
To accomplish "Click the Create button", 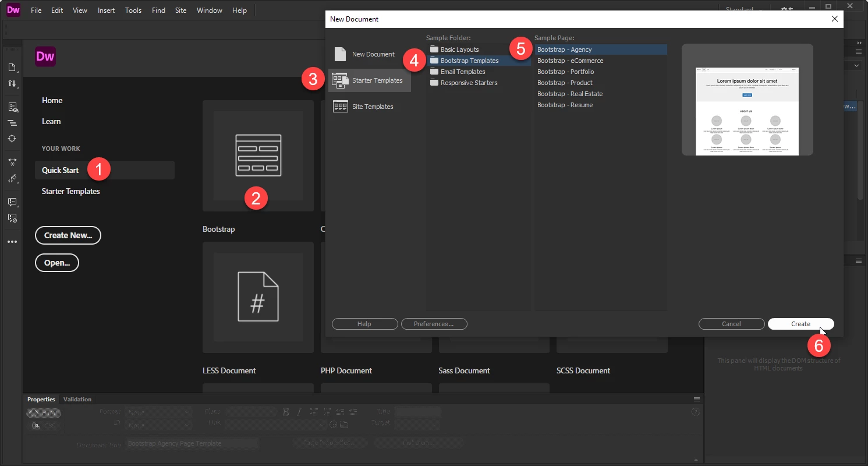I will click(x=801, y=324).
